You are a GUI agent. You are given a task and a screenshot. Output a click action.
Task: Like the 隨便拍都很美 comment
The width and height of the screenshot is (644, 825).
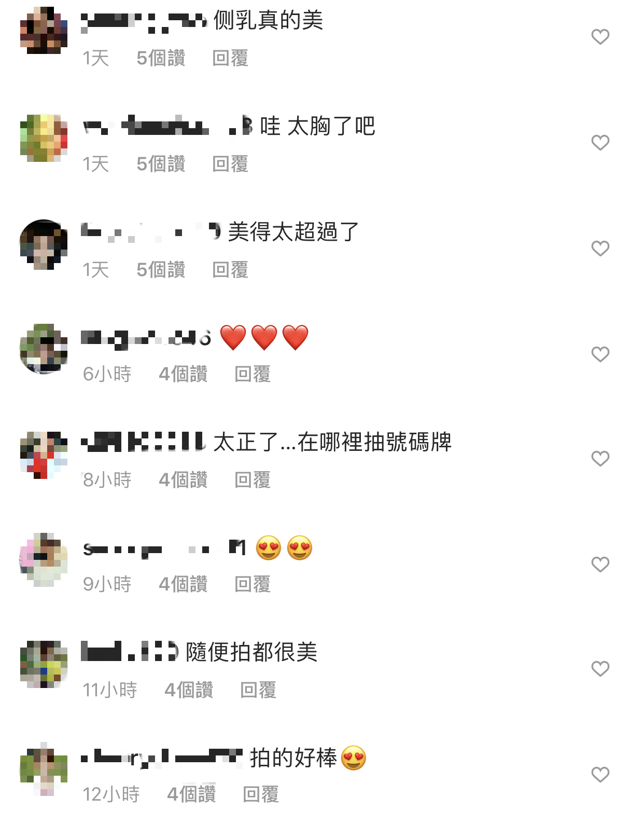click(x=600, y=669)
